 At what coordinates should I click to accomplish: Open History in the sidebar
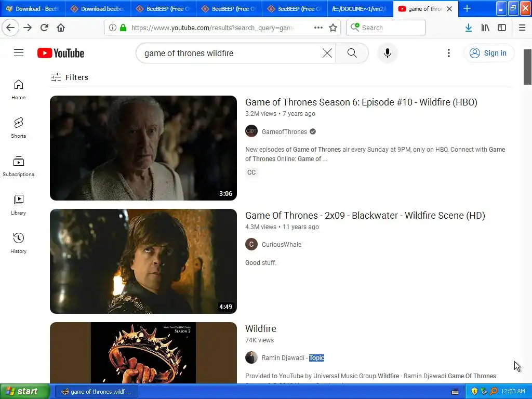coord(18,243)
